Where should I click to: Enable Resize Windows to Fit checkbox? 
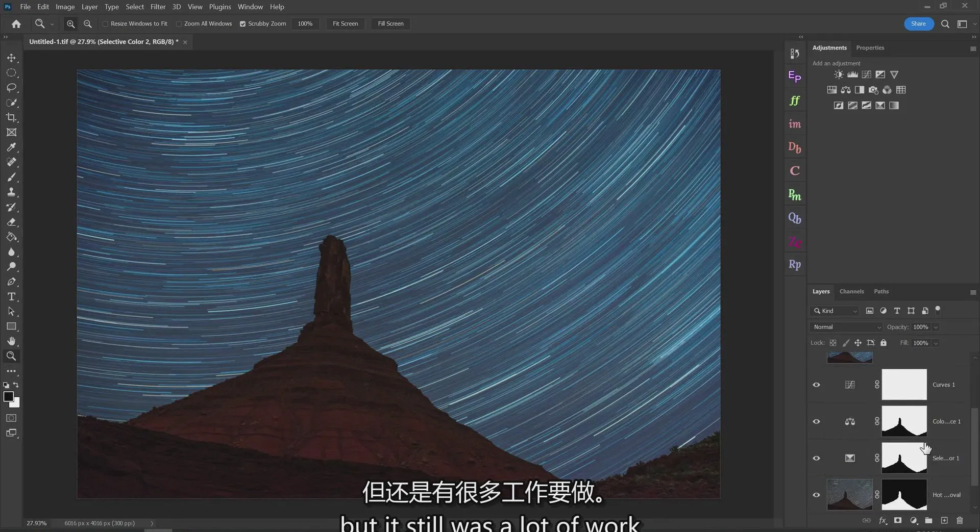coord(105,24)
